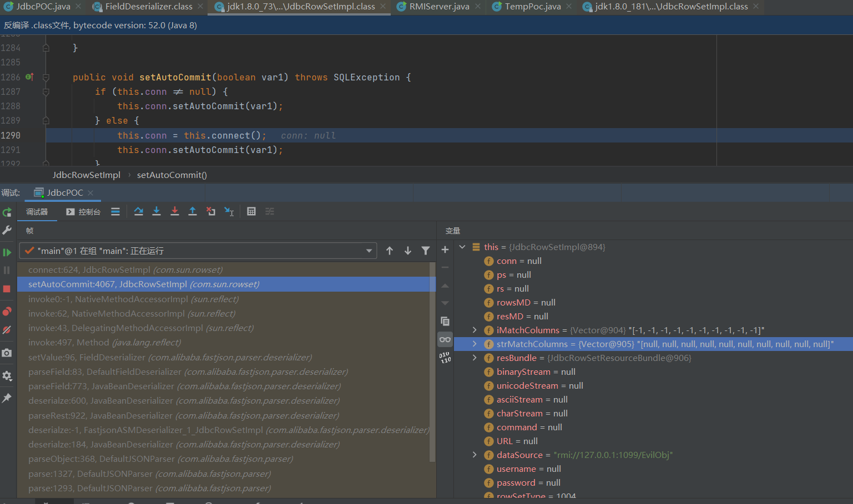Click the Step Over debug icon
Screen dimensions: 853x504
(139, 211)
